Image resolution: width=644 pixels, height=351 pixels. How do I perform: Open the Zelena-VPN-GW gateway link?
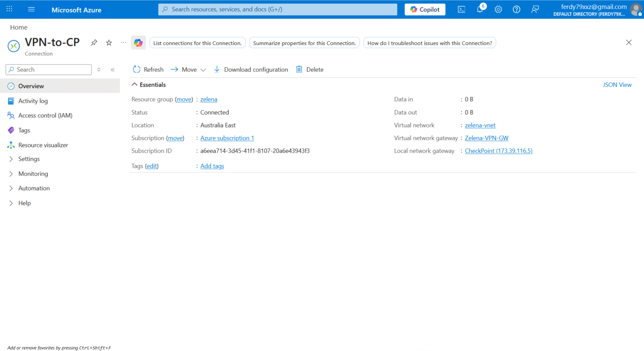tap(486, 138)
